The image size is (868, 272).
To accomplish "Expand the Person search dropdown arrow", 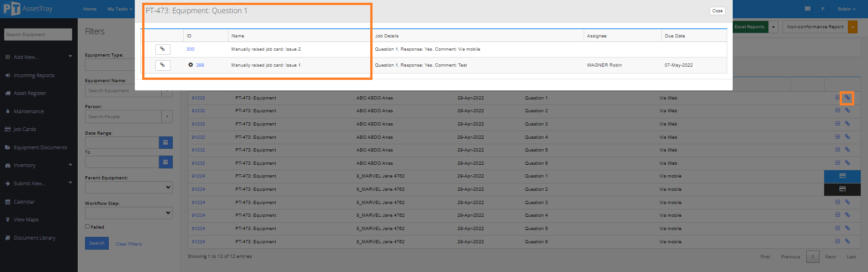I will point(167,117).
